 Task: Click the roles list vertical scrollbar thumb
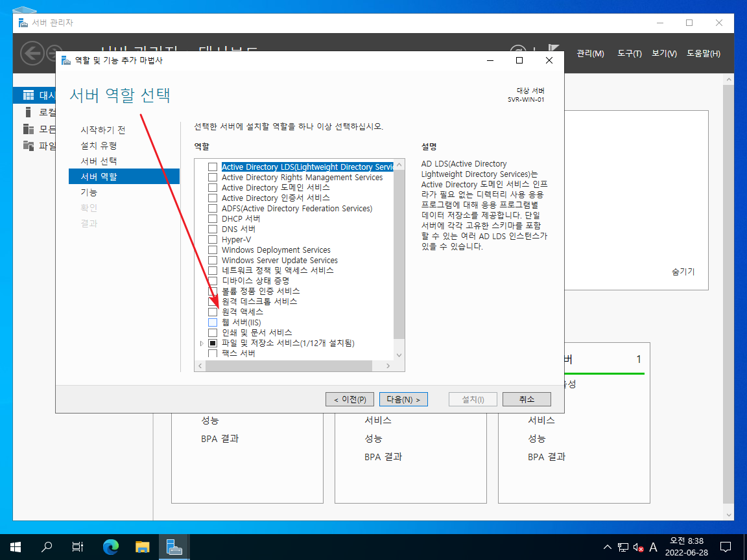click(x=399, y=254)
